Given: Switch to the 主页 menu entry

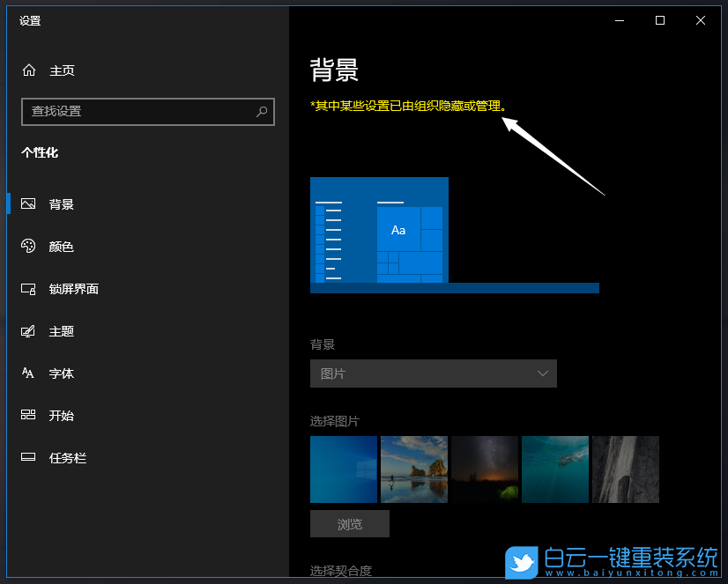Looking at the screenshot, I should tap(62, 70).
